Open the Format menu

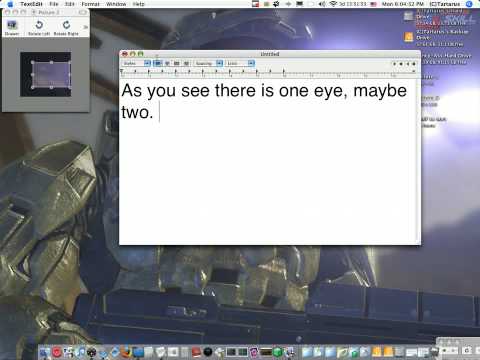pos(90,4)
